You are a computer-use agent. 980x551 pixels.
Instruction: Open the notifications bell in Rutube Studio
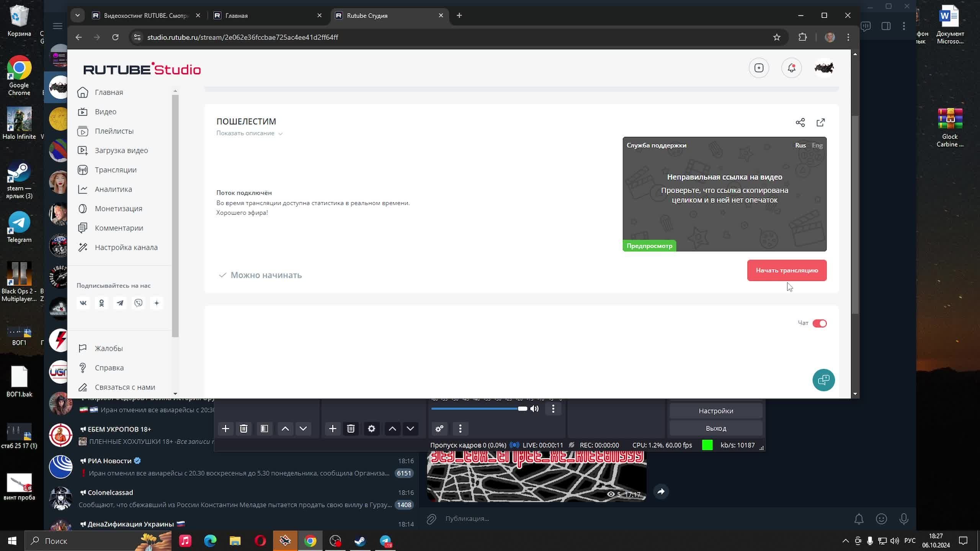[x=791, y=68]
